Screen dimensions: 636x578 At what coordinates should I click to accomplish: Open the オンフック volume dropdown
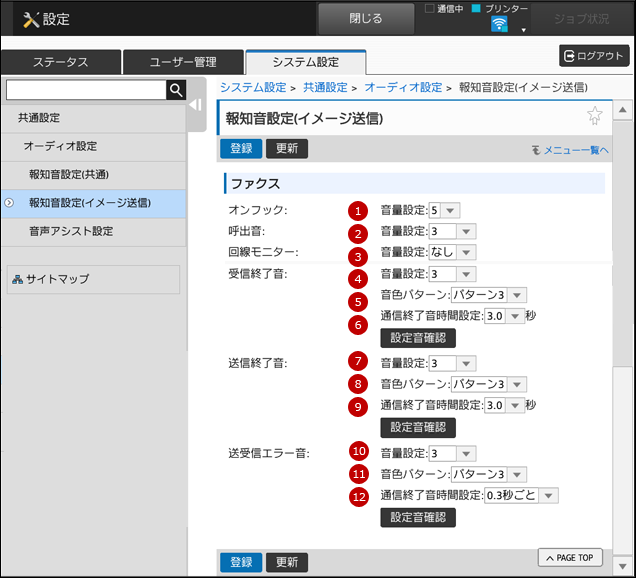[x=444, y=211]
